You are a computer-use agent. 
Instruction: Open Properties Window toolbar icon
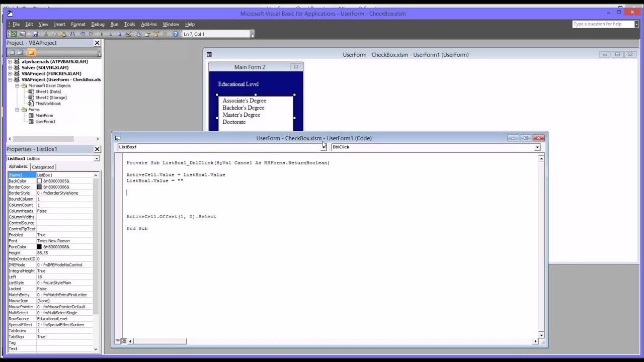click(147, 34)
